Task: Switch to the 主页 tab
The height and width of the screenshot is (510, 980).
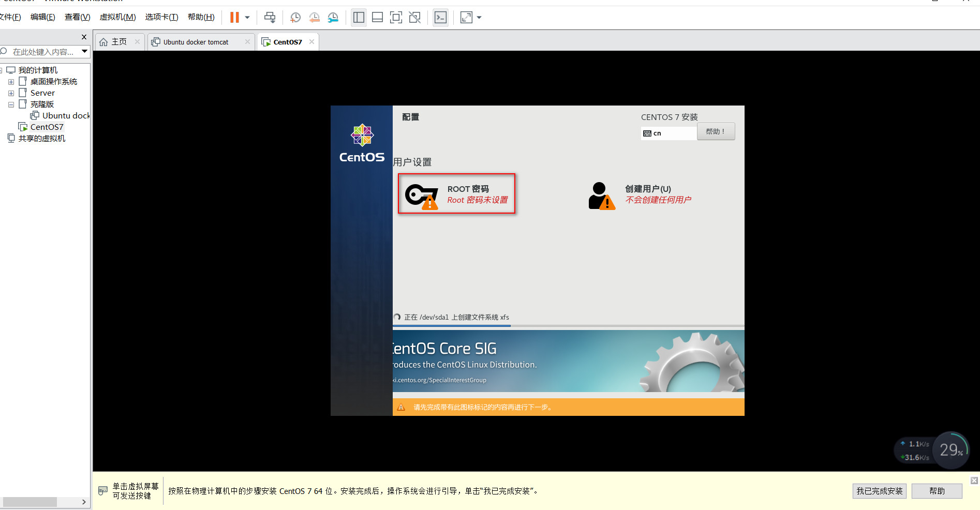Action: pyautogui.click(x=119, y=42)
